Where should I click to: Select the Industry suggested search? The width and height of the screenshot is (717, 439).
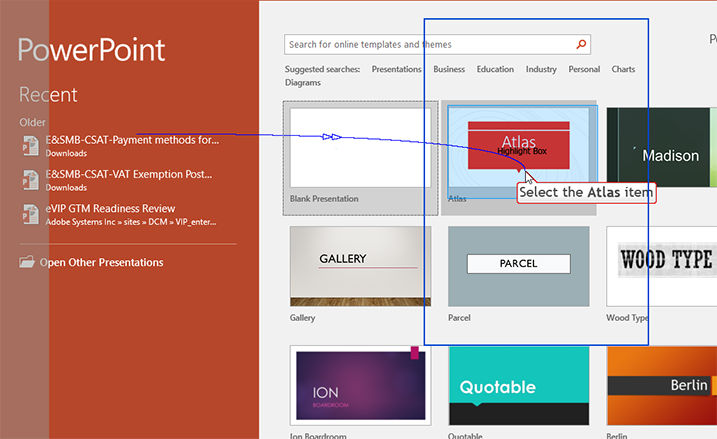point(541,69)
